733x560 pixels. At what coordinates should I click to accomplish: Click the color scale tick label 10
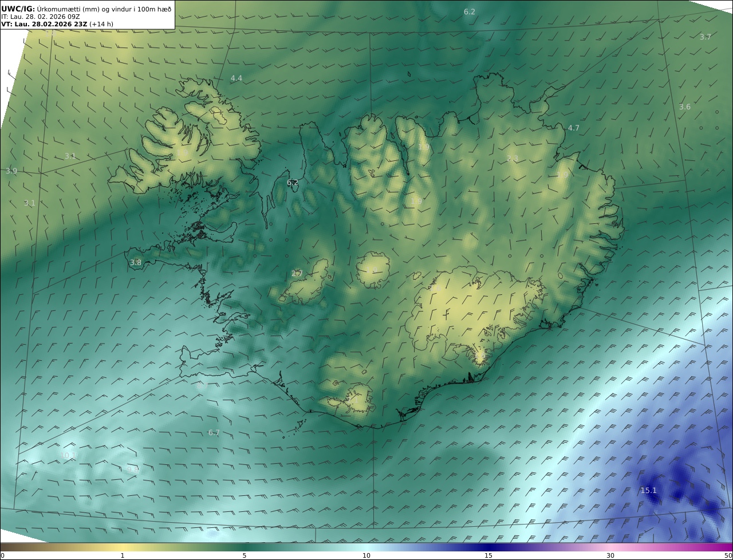(366, 555)
